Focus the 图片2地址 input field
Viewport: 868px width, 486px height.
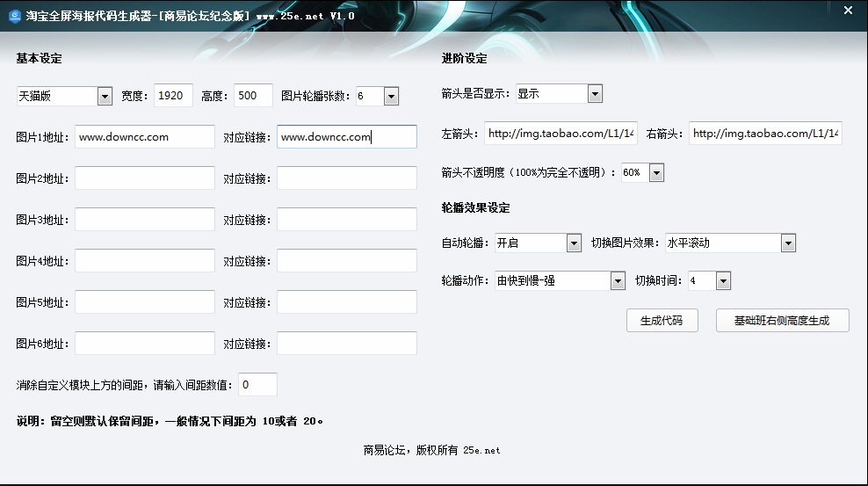tap(144, 178)
